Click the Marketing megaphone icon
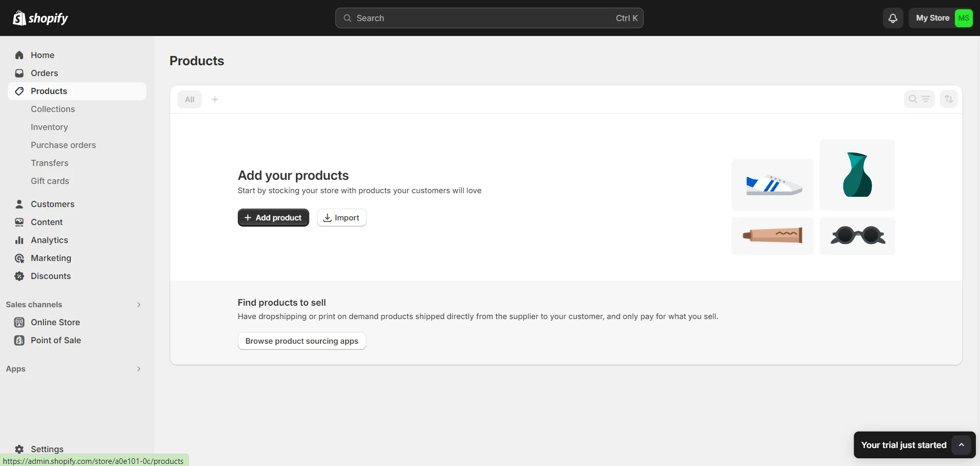Screen dimensions: 980x466 click(19, 258)
